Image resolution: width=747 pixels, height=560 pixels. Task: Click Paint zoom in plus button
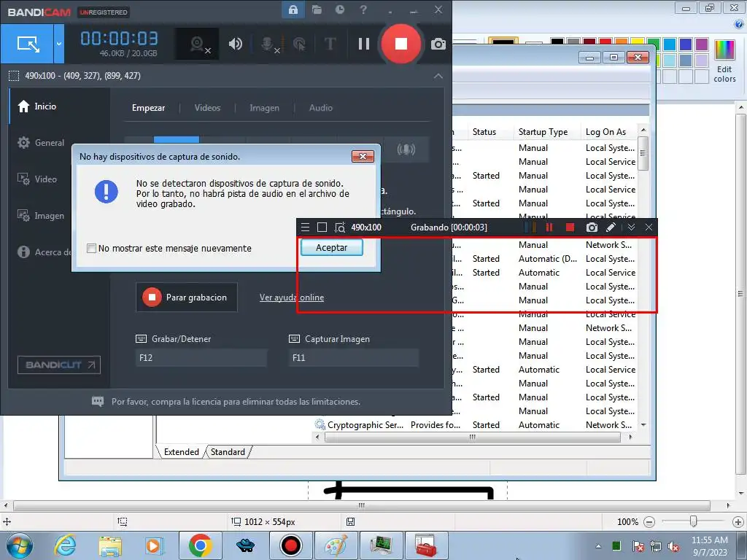click(x=738, y=522)
